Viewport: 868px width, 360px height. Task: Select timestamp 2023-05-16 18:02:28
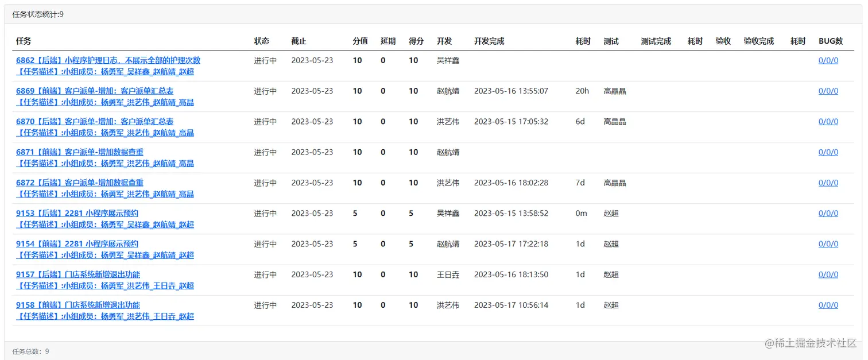511,183
